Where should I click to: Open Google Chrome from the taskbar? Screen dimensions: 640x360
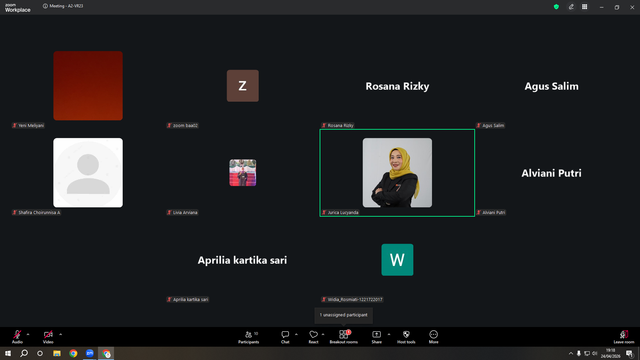coord(73,353)
